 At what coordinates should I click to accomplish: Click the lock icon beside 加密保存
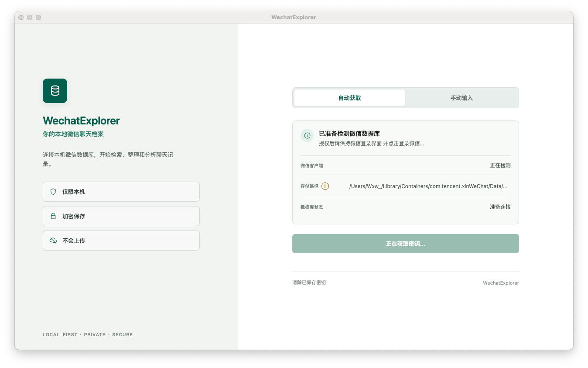[x=53, y=216]
